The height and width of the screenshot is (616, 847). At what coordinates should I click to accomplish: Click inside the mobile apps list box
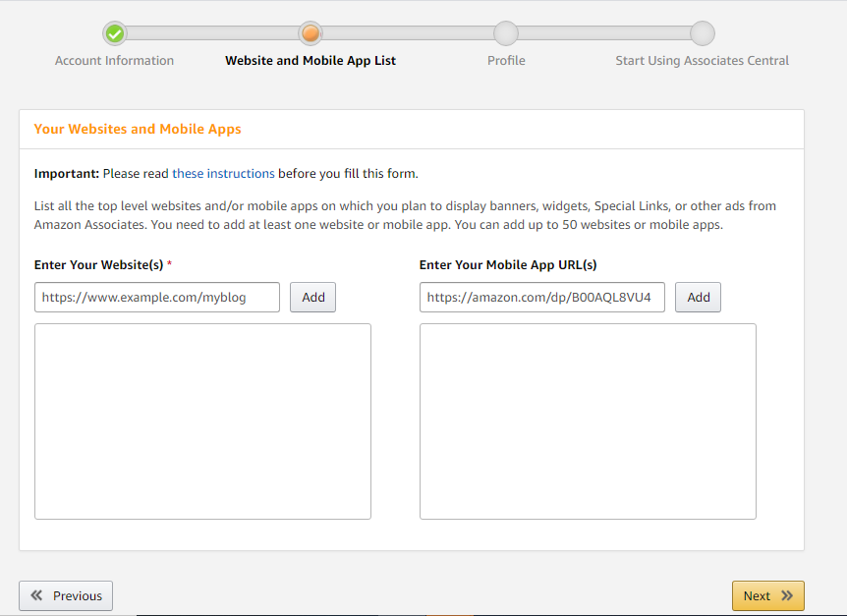588,421
